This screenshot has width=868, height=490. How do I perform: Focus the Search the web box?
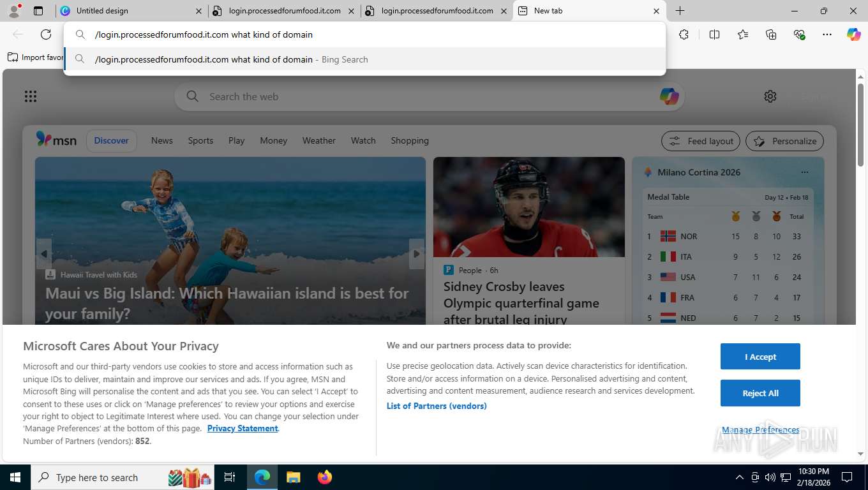click(x=429, y=96)
